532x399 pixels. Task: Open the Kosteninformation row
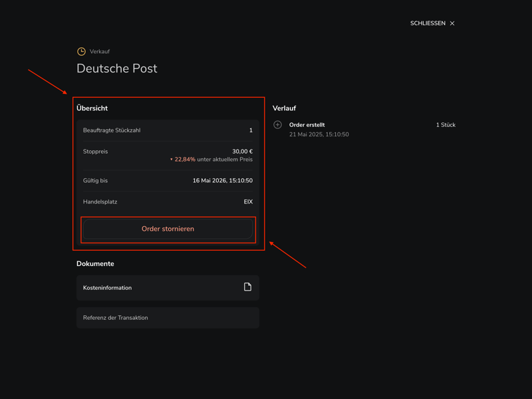[x=168, y=288]
